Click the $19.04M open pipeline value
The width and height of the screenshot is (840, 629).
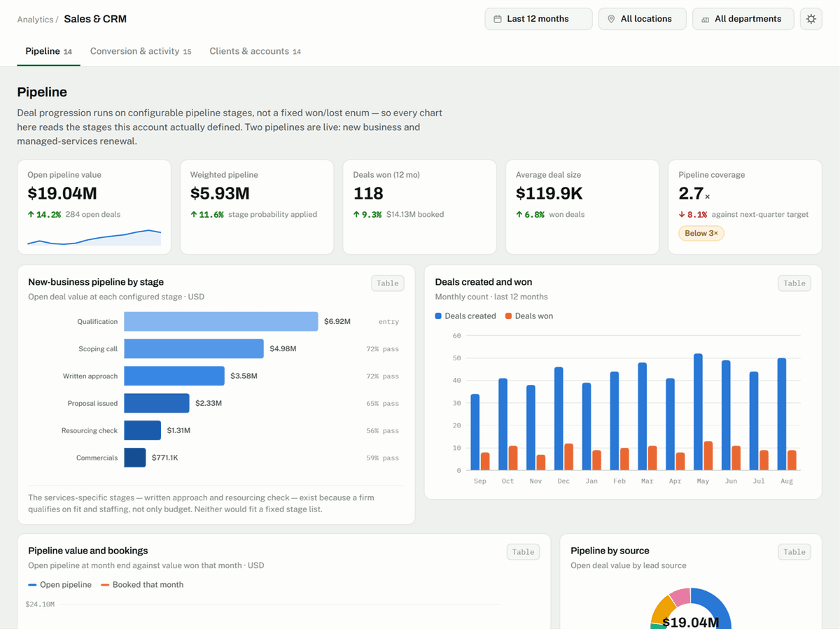(x=62, y=193)
